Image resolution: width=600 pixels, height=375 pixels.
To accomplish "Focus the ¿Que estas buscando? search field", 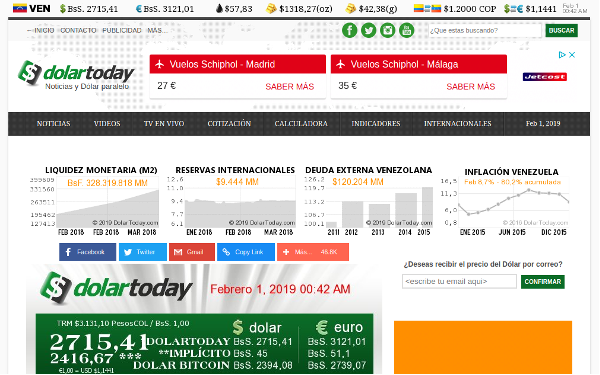I will [485, 30].
